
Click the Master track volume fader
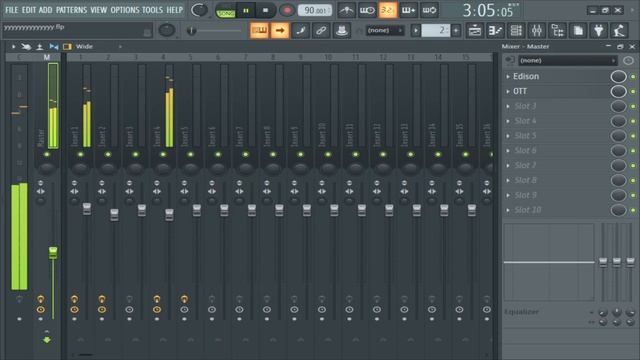tap(53, 252)
